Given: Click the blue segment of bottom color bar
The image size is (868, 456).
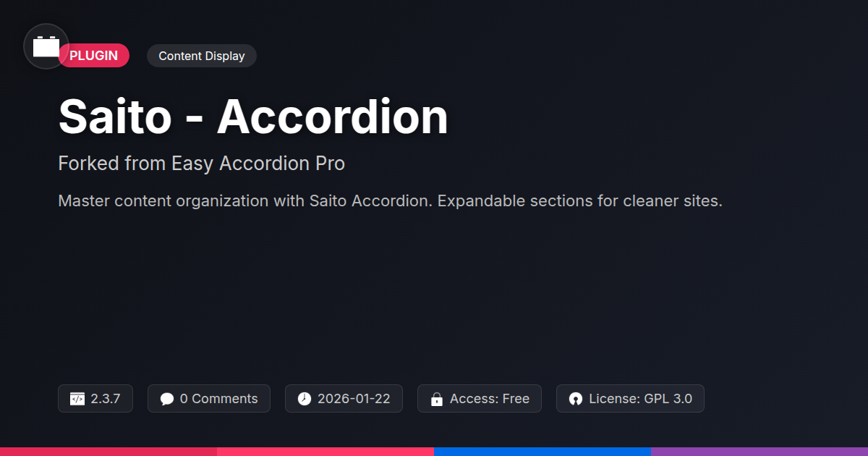Looking at the screenshot, I should coord(542,452).
